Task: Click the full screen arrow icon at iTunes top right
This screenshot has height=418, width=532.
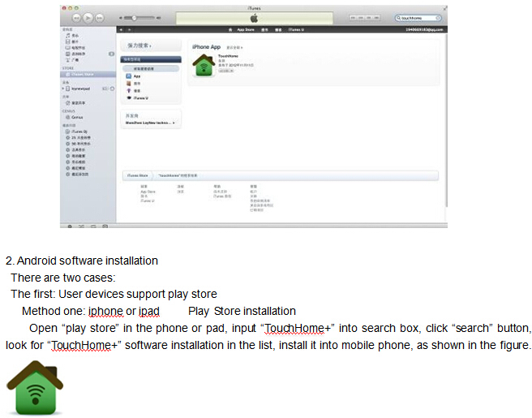Action: [x=444, y=8]
